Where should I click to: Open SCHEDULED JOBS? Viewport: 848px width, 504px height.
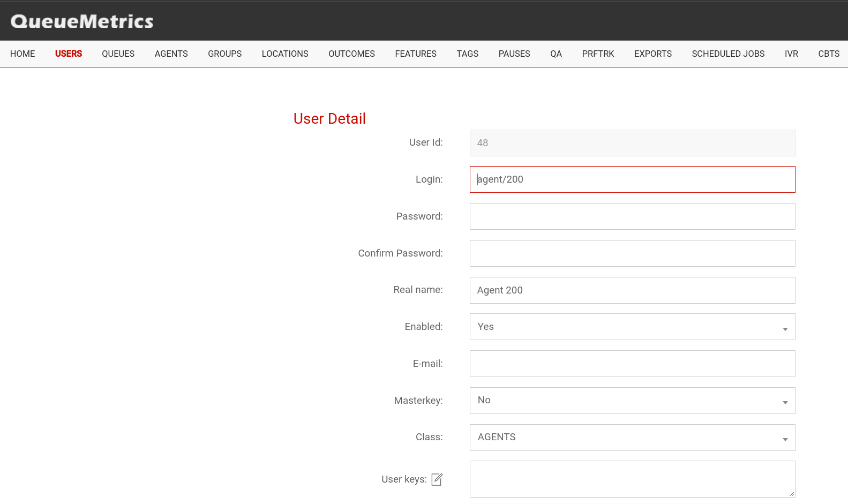[x=729, y=54]
